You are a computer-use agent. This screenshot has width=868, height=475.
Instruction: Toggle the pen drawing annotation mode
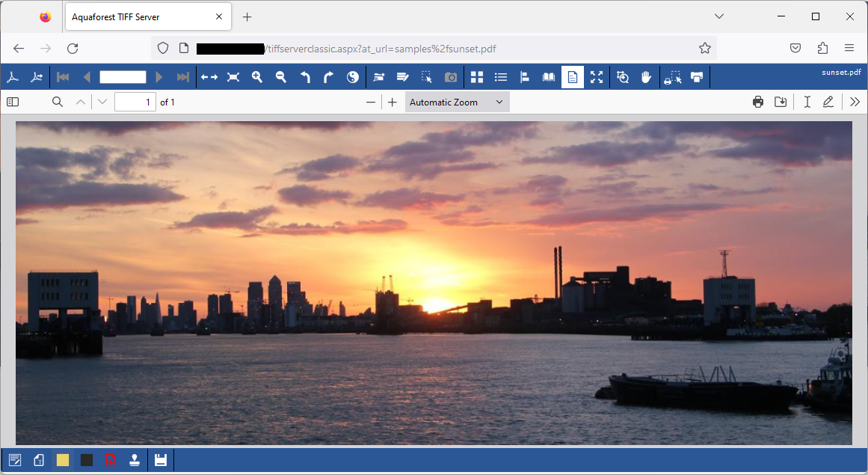[x=828, y=102]
